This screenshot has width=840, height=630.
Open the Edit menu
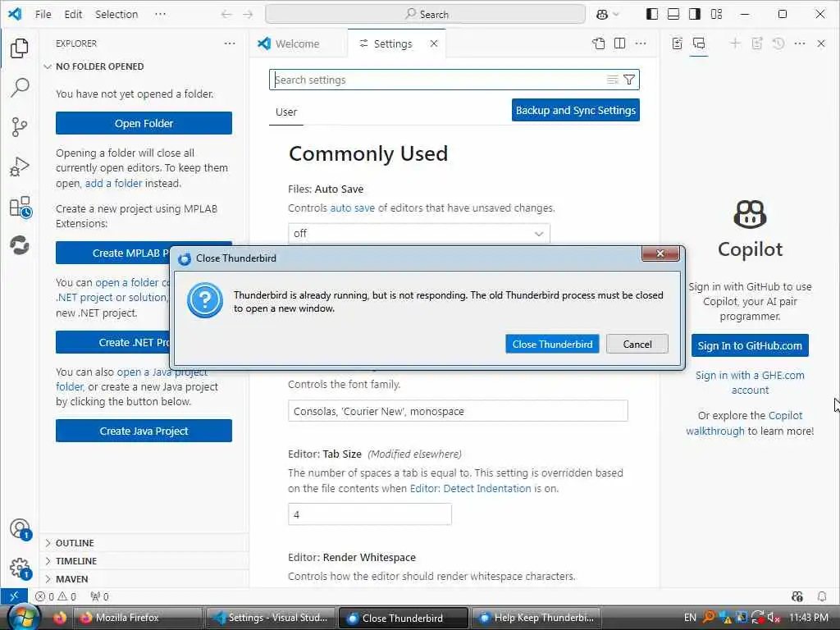[x=73, y=15]
